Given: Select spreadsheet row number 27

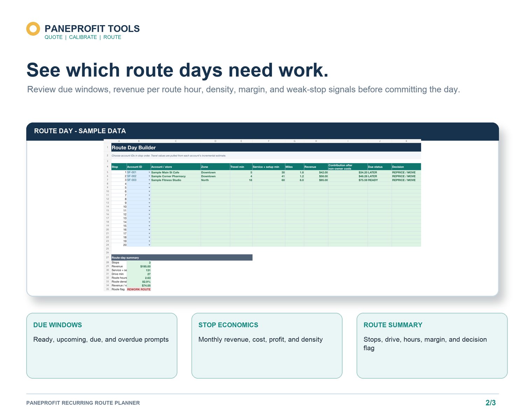Looking at the screenshot, I should coord(107,258).
